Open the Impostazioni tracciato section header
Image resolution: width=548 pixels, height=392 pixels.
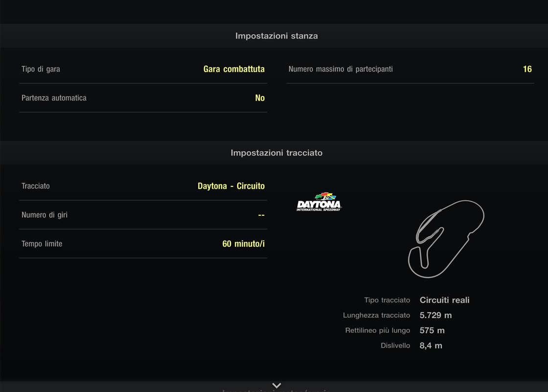[276, 153]
